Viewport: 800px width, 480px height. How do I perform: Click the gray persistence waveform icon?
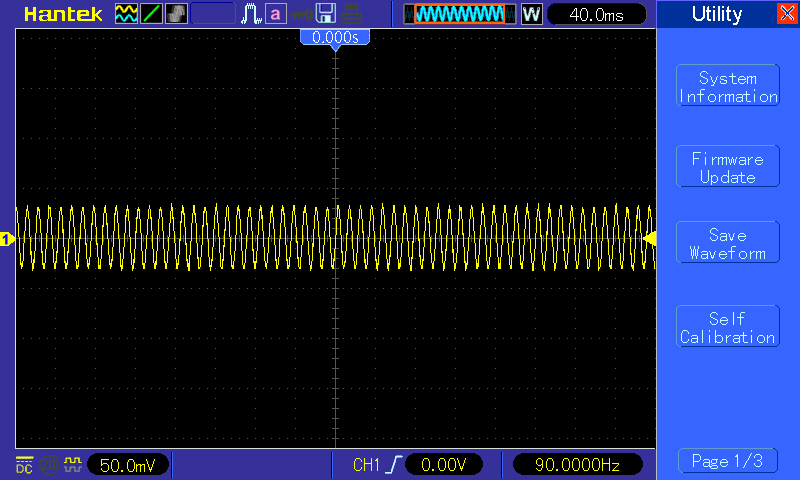pos(176,14)
